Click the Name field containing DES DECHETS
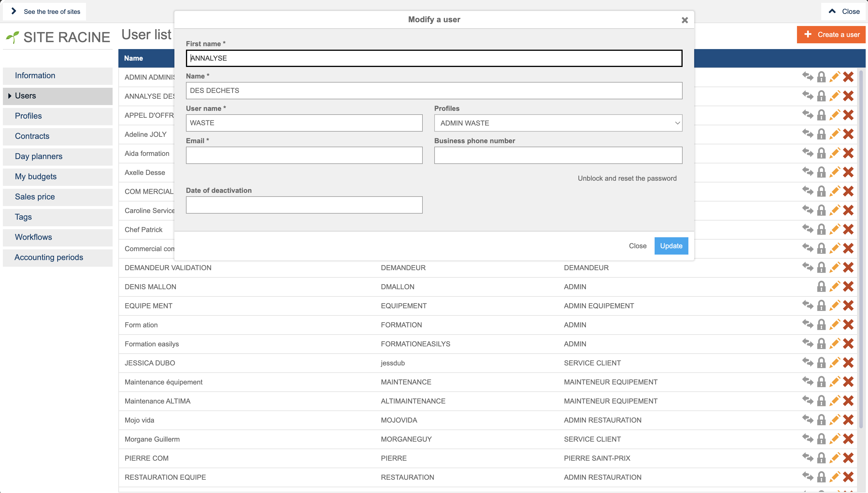 (434, 90)
